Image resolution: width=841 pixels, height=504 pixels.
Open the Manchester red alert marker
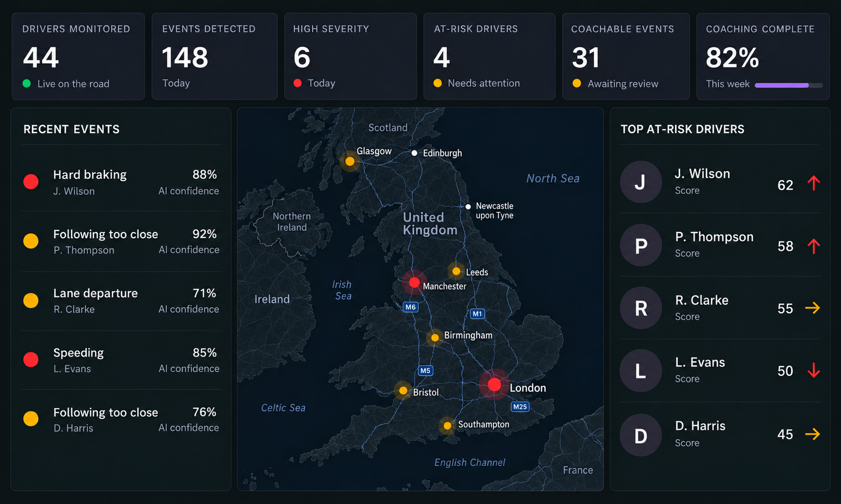414,282
